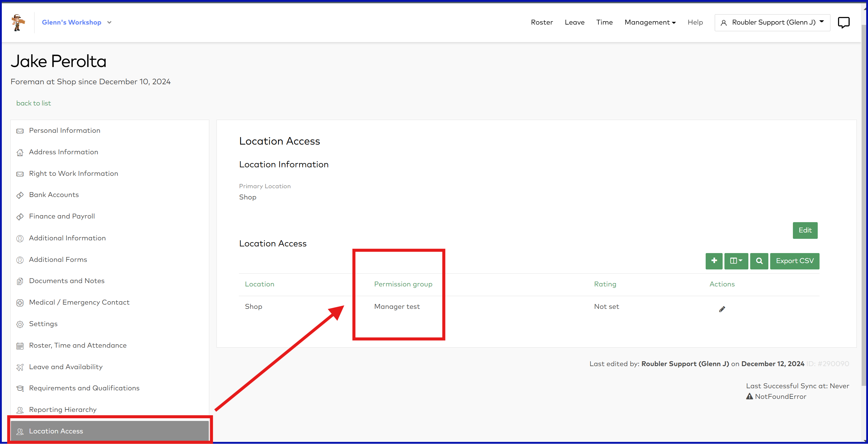Go to the Leave menu

pos(574,22)
